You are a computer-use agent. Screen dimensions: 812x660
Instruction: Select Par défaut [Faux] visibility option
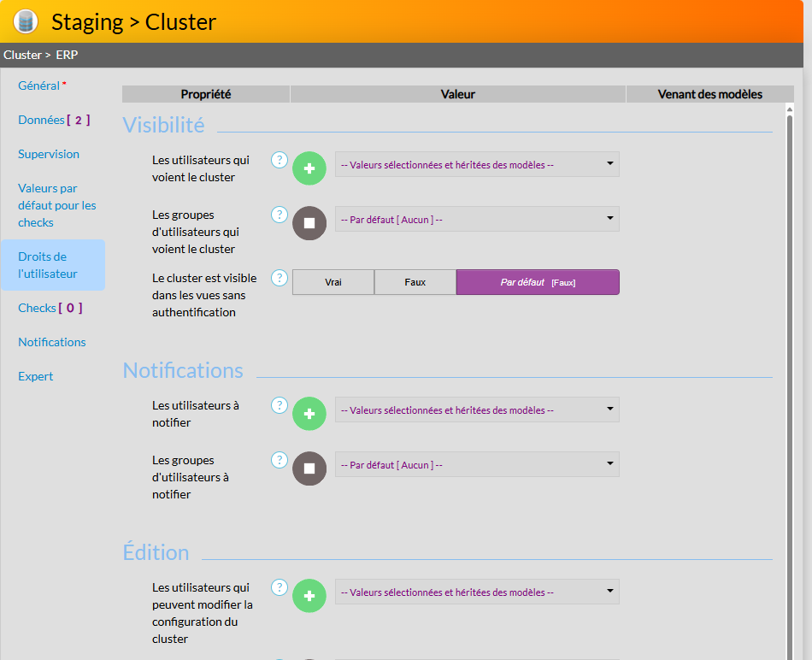(x=538, y=282)
